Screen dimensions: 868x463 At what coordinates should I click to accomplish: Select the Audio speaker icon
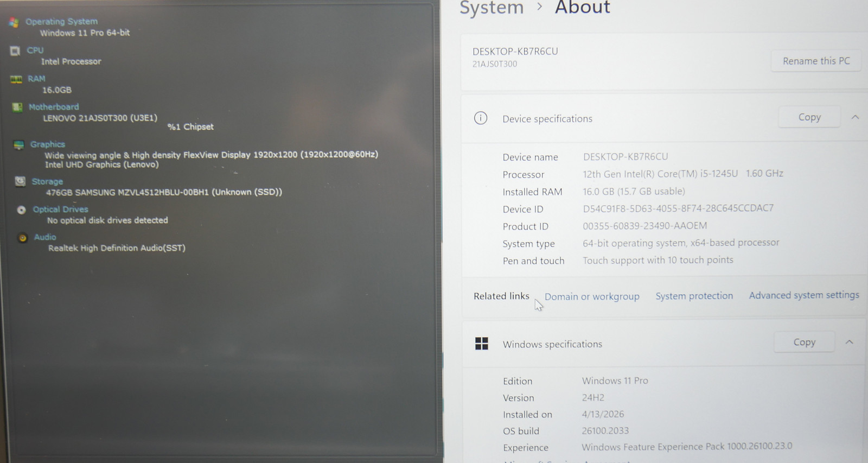22,237
